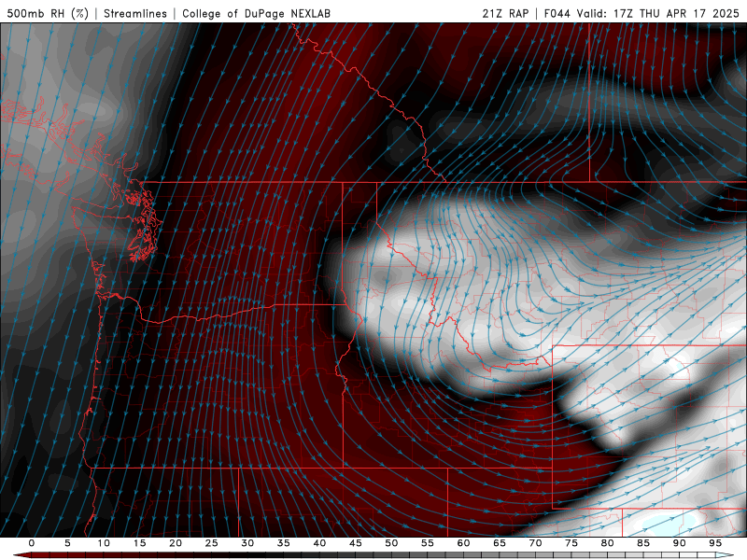Click the colorbar label "45"
This screenshot has height=560, width=747.
coord(356,543)
